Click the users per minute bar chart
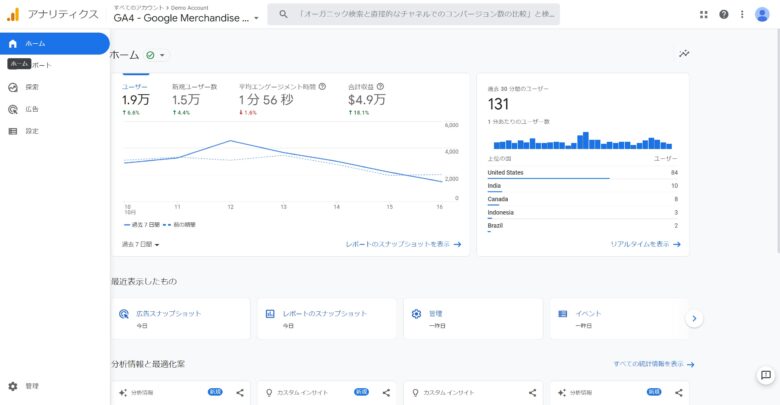The image size is (780, 405). [583, 141]
